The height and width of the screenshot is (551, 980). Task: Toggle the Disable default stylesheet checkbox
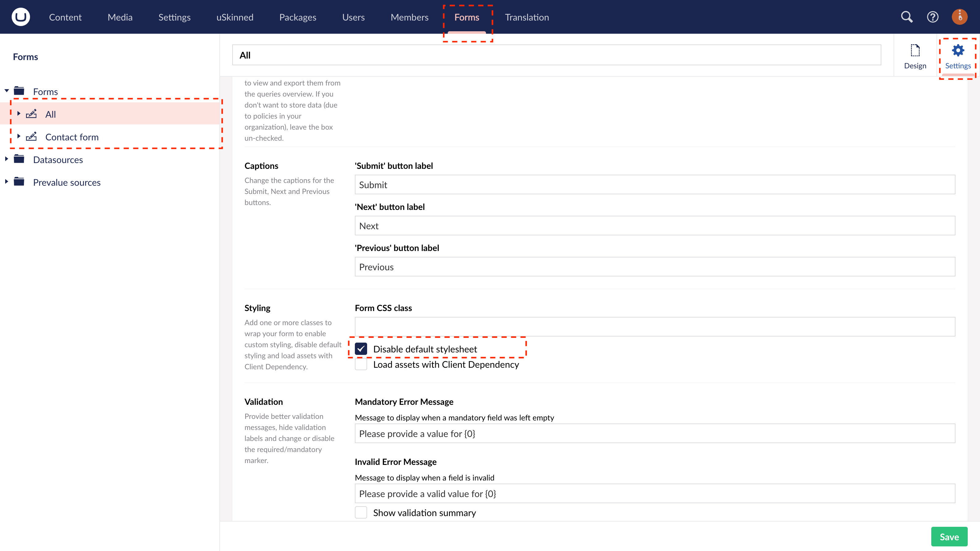(x=361, y=349)
